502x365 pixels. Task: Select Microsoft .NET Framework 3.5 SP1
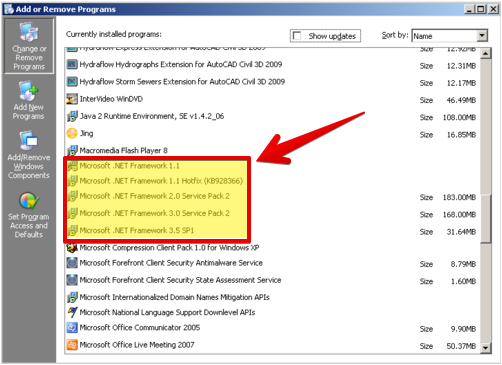(136, 230)
